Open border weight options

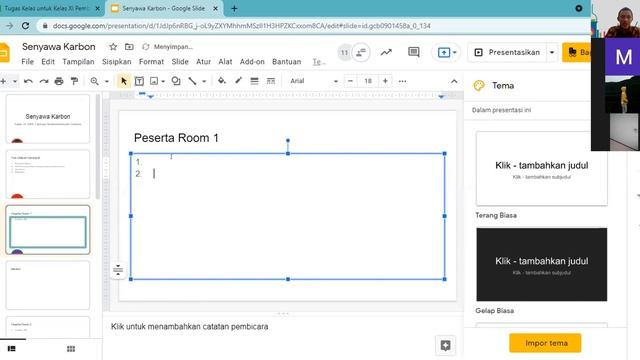(x=254, y=81)
